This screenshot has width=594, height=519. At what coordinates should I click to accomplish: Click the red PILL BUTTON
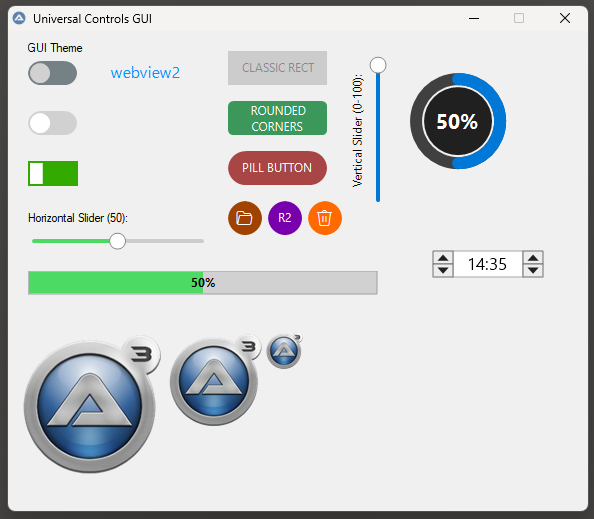pyautogui.click(x=277, y=168)
